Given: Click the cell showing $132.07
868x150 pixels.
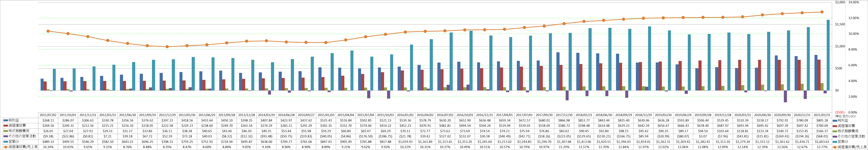Looking at the screenshot, I should coord(465,136).
